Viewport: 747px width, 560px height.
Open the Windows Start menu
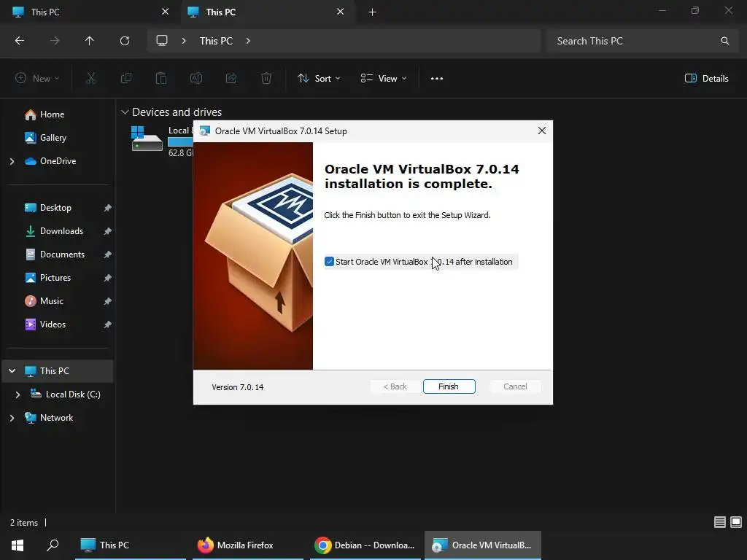tap(18, 545)
